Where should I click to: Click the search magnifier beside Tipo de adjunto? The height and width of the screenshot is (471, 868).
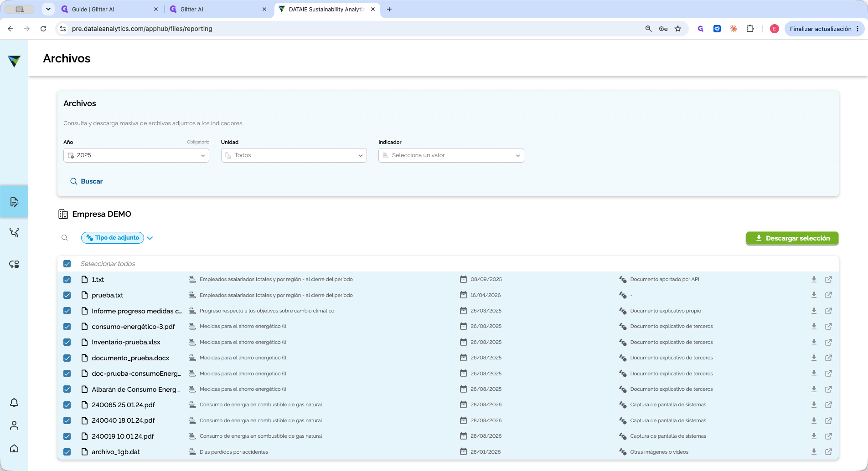(x=65, y=238)
